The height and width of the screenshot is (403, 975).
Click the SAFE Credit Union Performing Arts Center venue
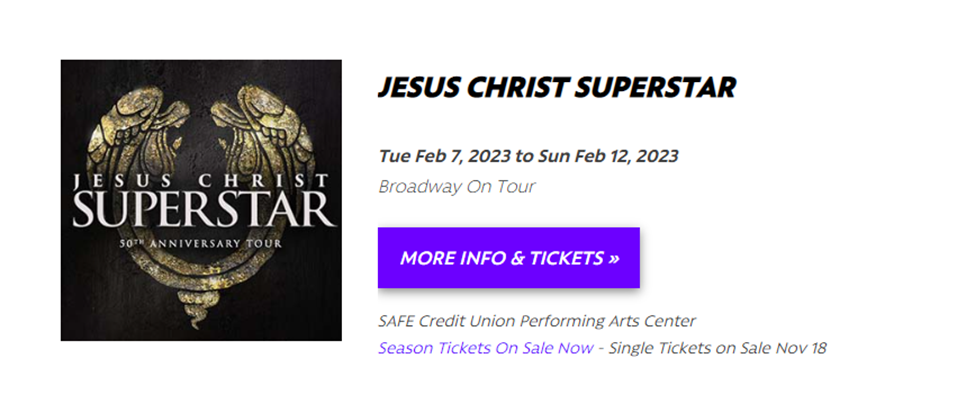[x=537, y=321]
